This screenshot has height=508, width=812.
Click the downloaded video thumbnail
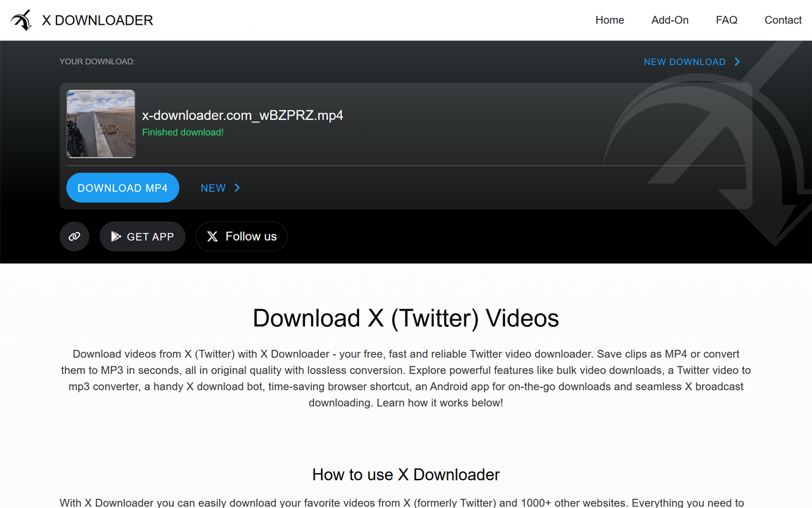coord(100,124)
